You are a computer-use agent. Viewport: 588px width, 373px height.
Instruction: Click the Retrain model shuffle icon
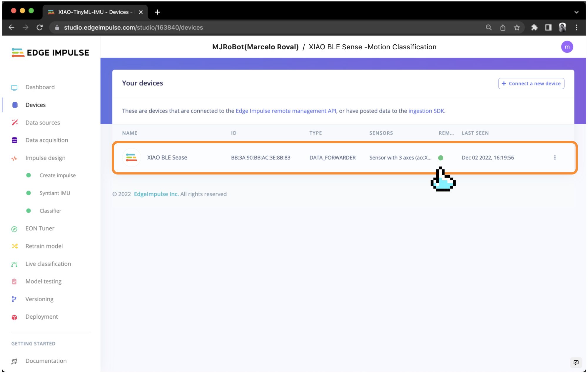pyautogui.click(x=15, y=246)
